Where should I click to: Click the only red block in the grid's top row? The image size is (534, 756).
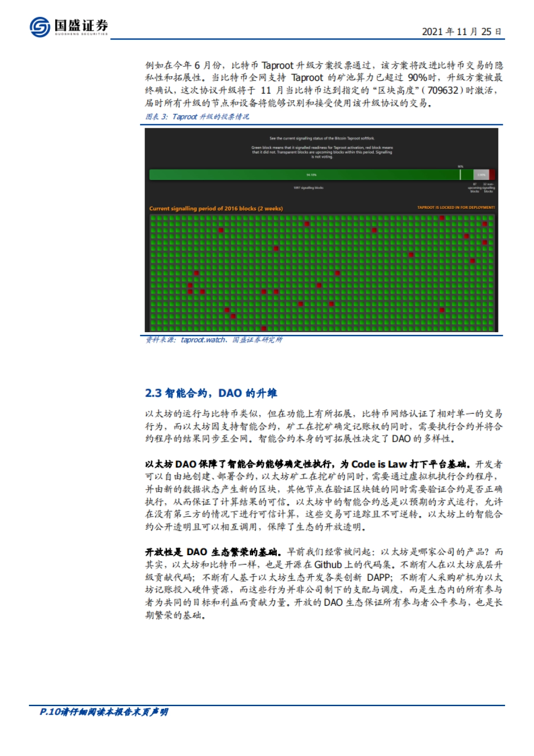click(441, 218)
